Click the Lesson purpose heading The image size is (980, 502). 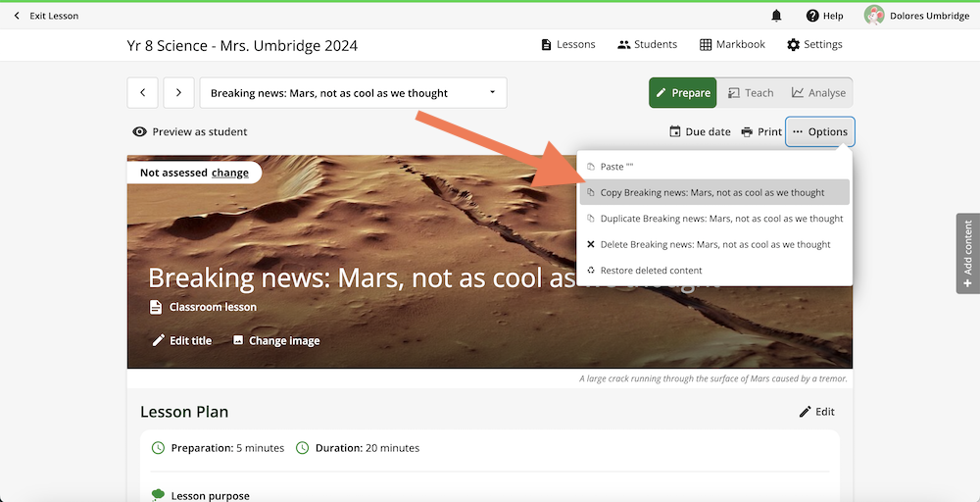pos(210,496)
